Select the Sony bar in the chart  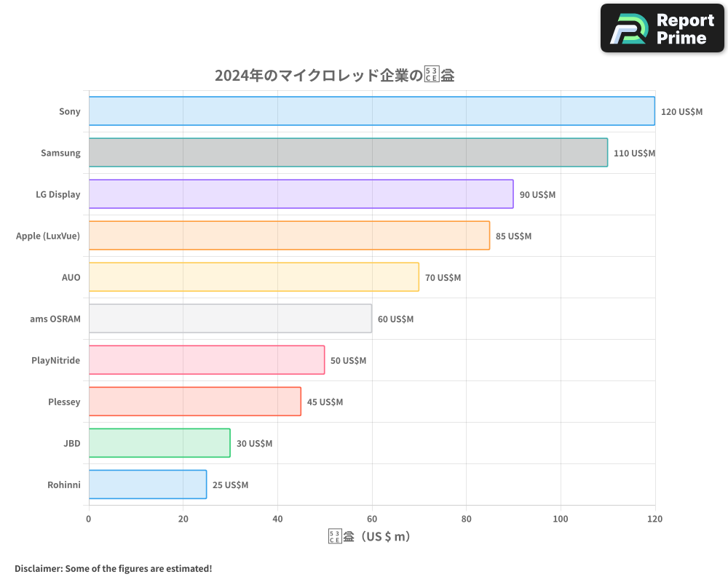[x=371, y=111]
